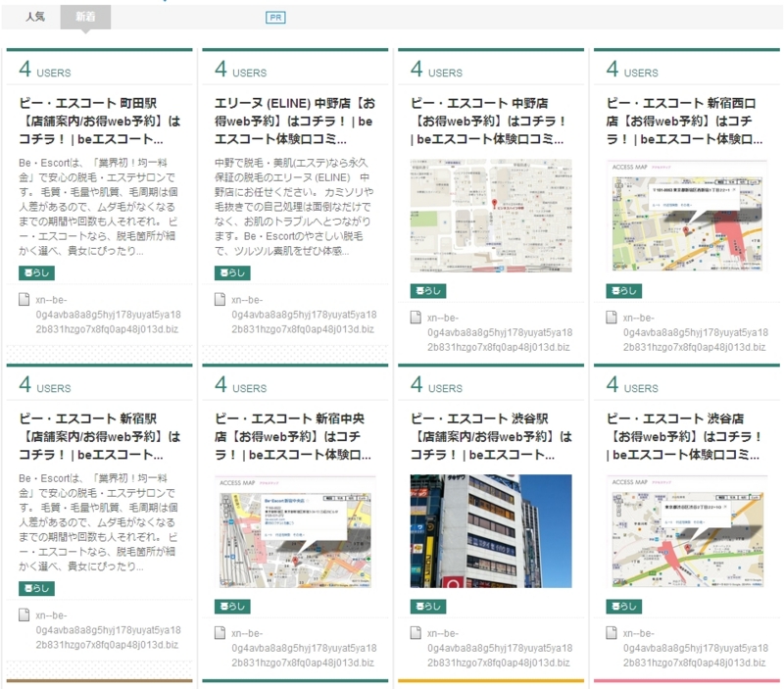Click 暮らし tag on エリーヌ 中野店 card
This screenshot has height=689, width=784.
point(232,272)
